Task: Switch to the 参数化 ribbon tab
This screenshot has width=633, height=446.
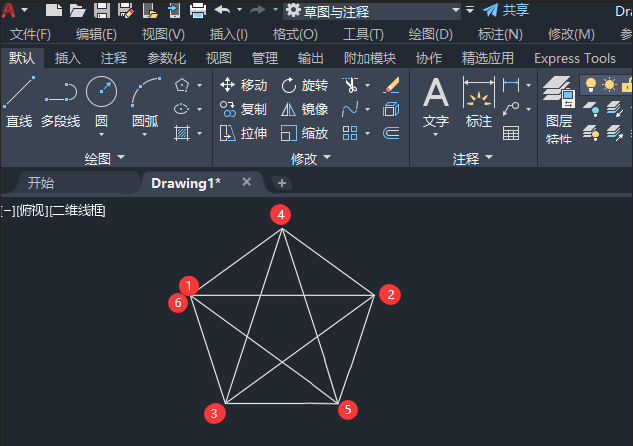Action: pyautogui.click(x=166, y=58)
